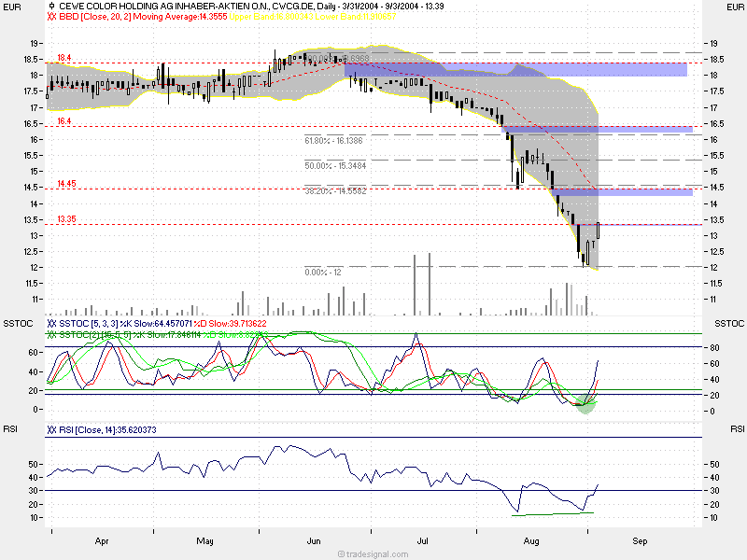Select the '50.00% - 15.3484' Fibonacci label

tap(335, 166)
